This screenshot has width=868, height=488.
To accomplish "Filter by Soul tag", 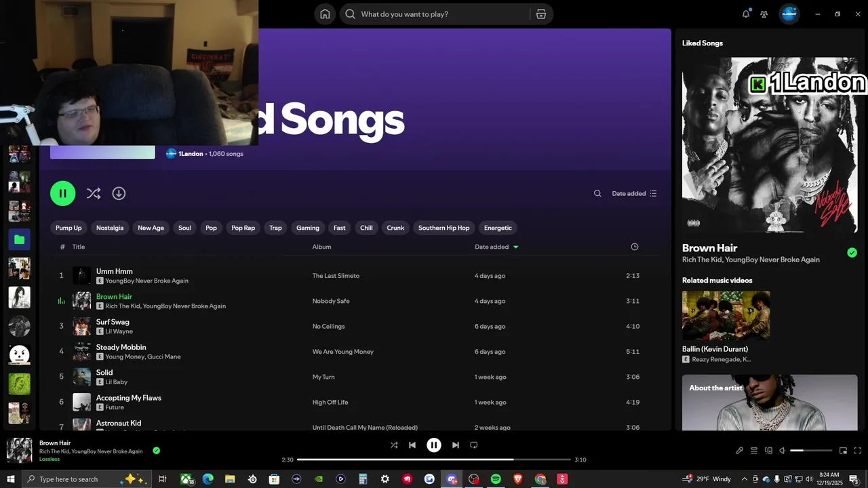I will (184, 228).
